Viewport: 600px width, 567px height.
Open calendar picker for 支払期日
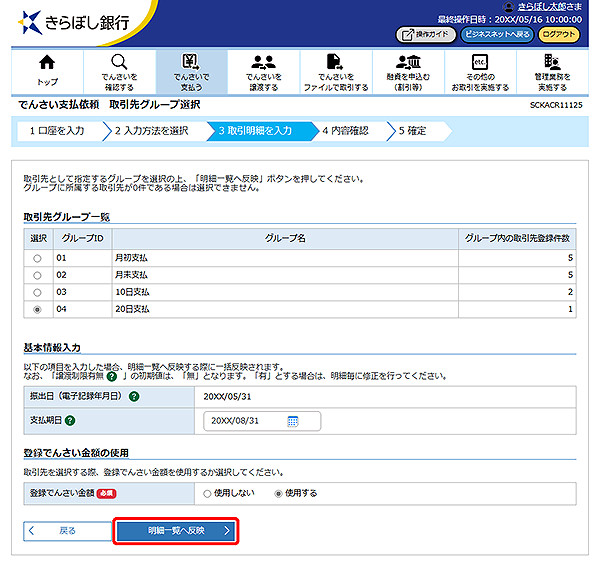point(293,422)
